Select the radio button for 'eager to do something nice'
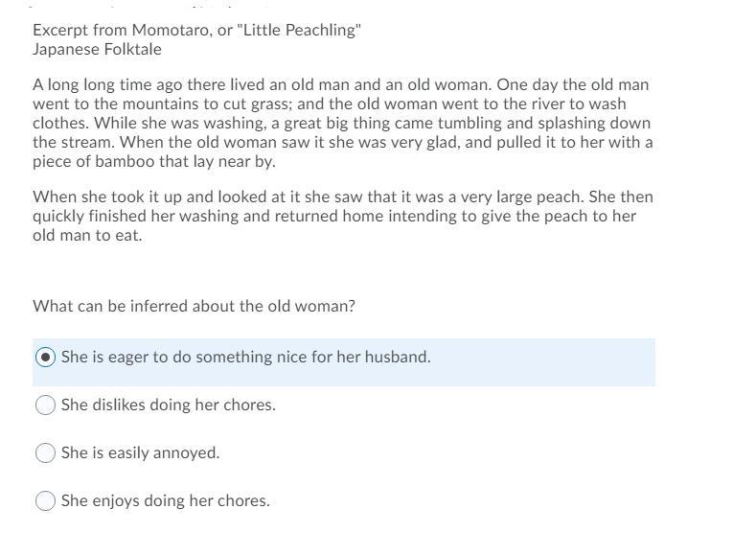 point(45,358)
